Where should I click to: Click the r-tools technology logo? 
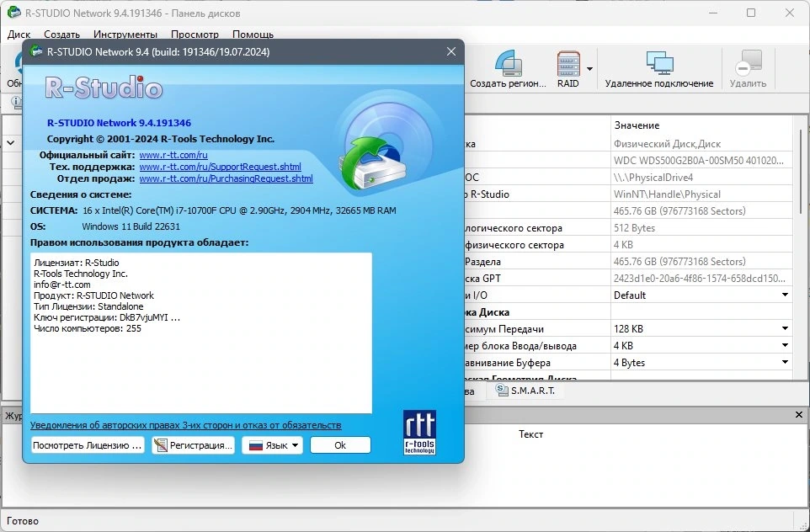tap(419, 433)
